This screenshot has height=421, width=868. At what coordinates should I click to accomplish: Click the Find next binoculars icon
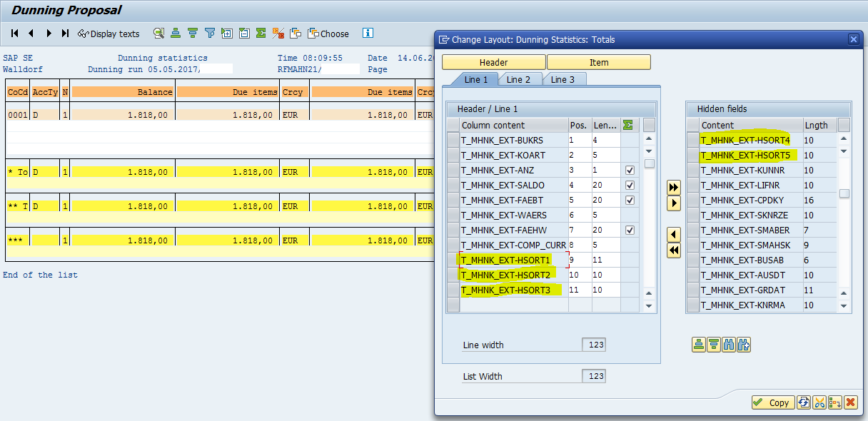(x=744, y=345)
